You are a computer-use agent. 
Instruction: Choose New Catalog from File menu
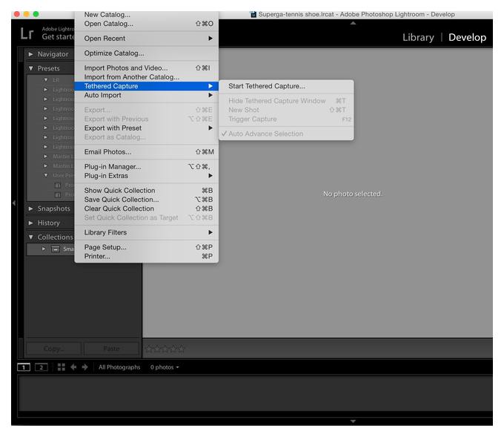coord(147,15)
